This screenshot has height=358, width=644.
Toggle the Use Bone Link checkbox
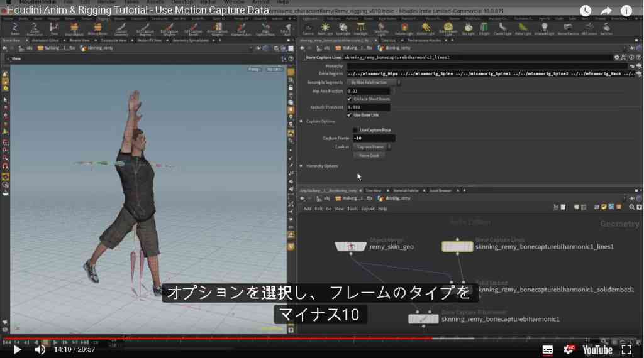(x=350, y=115)
